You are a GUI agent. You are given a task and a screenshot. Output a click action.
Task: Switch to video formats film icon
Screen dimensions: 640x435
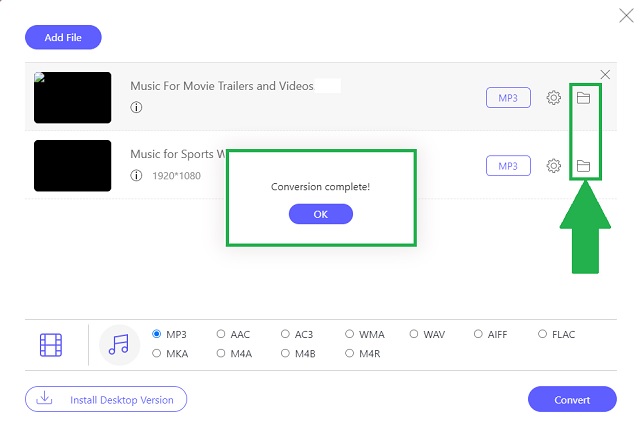[51, 345]
